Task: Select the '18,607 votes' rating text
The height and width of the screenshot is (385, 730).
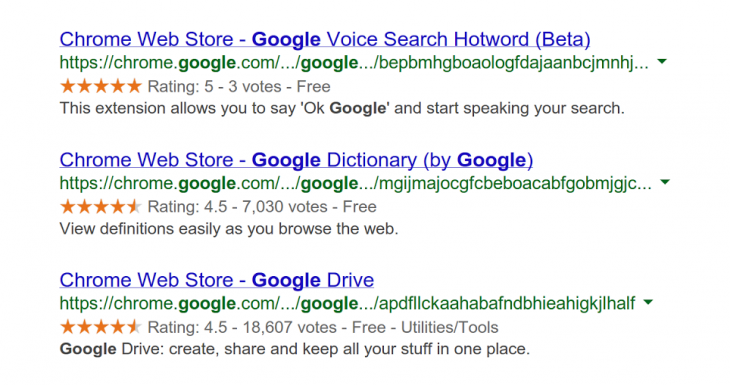Action: pos(290,327)
